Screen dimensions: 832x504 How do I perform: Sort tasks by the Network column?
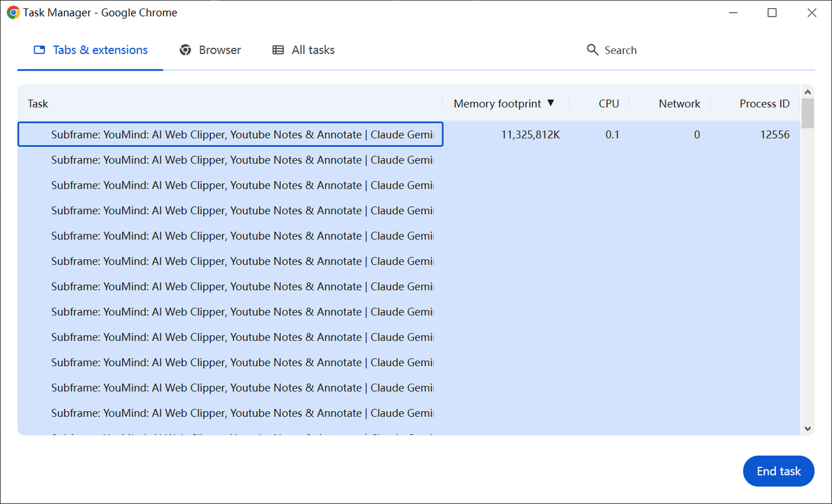[x=679, y=103]
